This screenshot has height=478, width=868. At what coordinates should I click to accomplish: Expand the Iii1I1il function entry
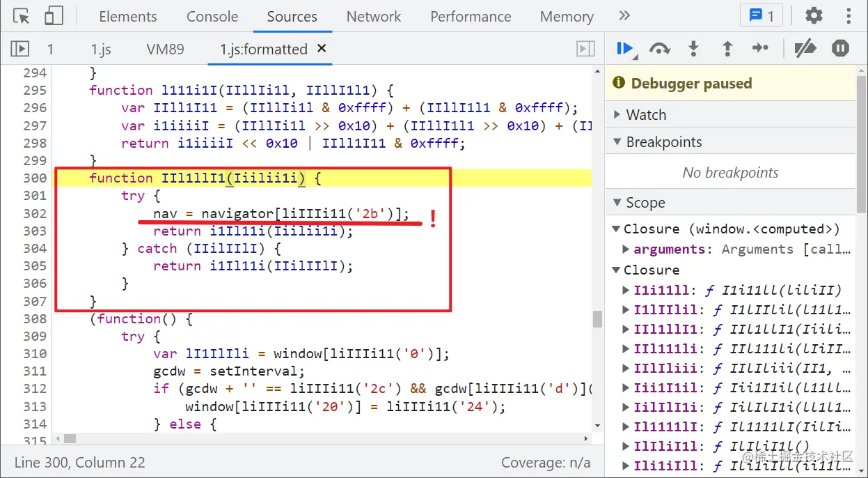(626, 387)
